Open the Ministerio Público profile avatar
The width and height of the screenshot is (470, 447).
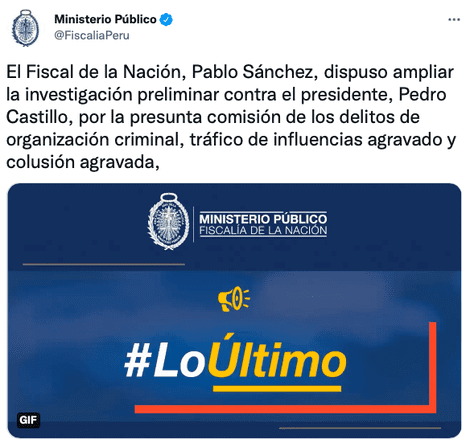coord(25,28)
